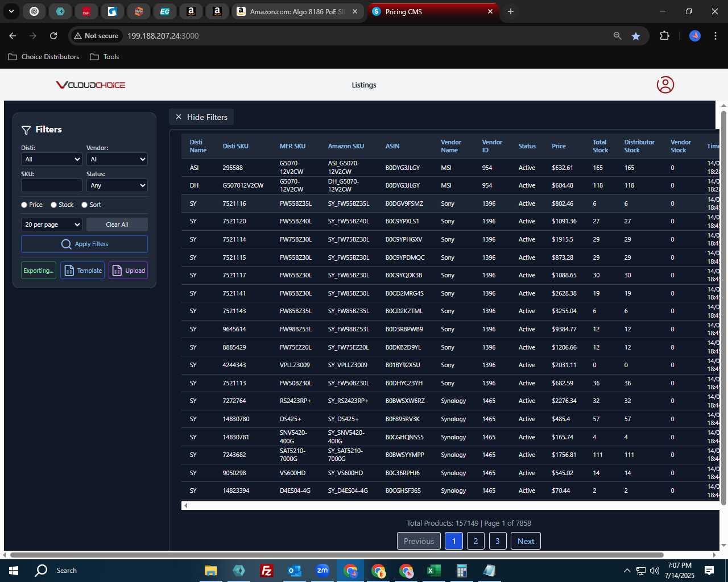The height and width of the screenshot is (582, 728).
Task: Select the Price radio button
Action: coord(24,205)
